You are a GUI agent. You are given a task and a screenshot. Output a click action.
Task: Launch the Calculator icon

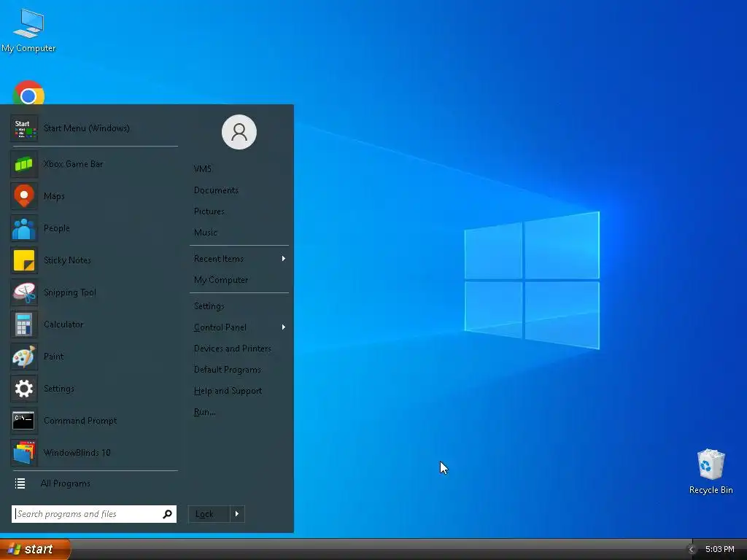(24, 324)
